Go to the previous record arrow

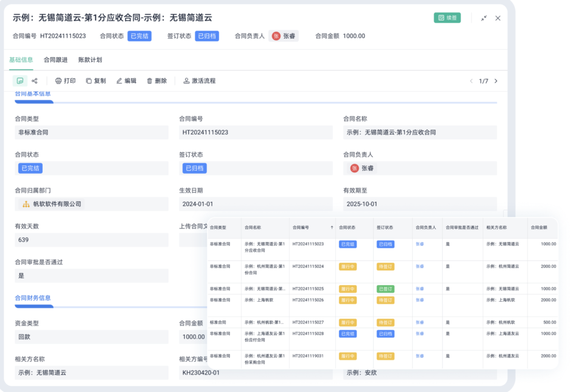click(471, 81)
